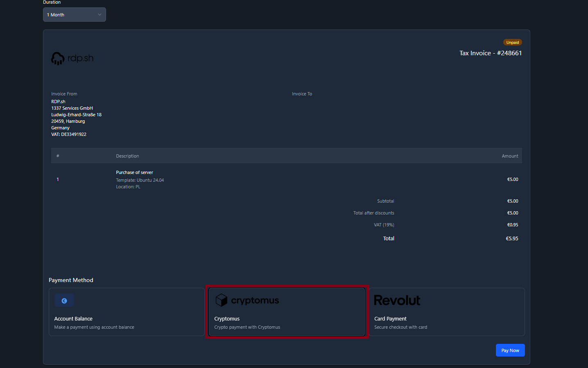Click 'Make a payment using account balance' text

(x=94, y=327)
